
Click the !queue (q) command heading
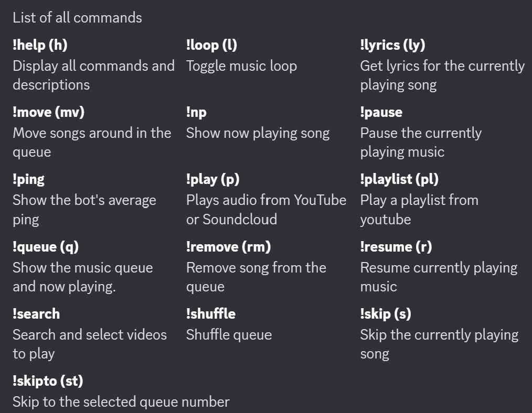46,247
